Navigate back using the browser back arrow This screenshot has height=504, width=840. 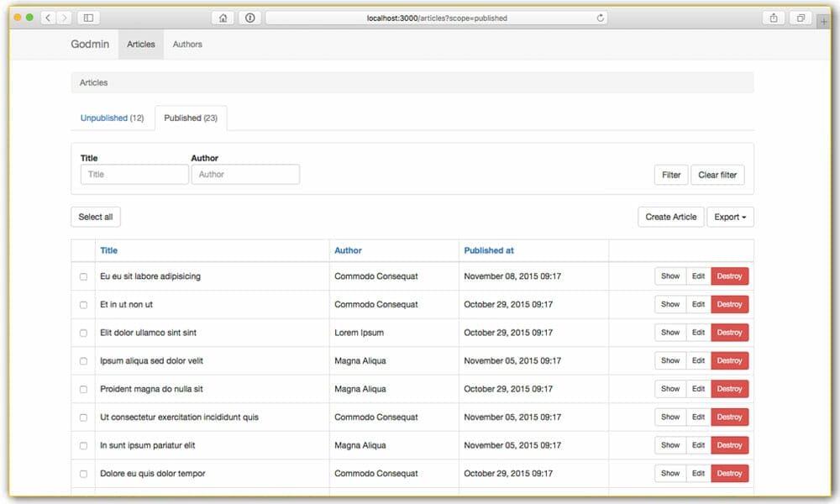48,17
